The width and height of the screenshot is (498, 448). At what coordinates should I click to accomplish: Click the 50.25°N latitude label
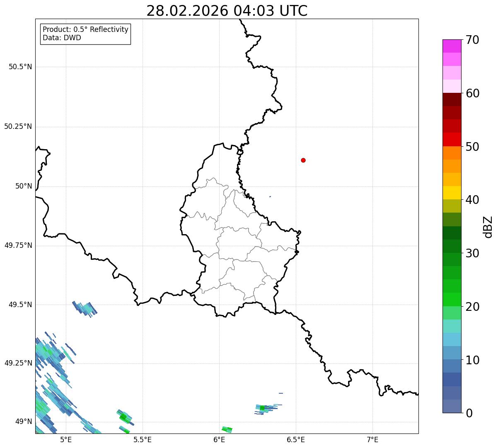click(18, 126)
